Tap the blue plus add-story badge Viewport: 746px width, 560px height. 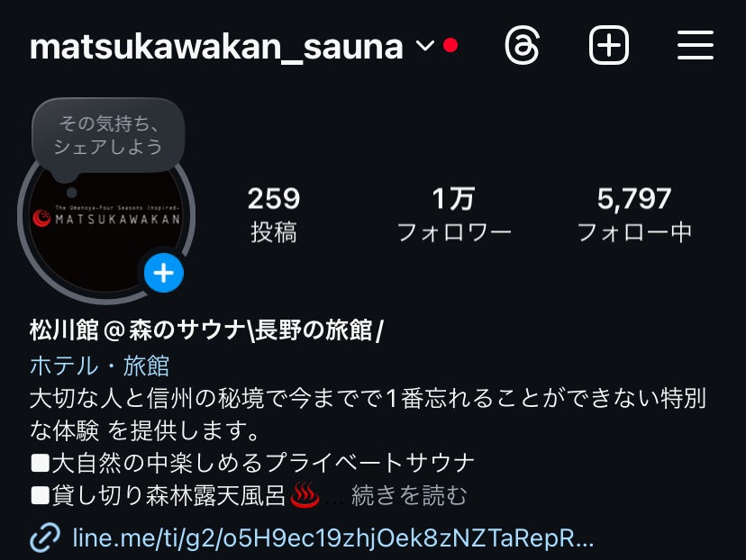(164, 273)
